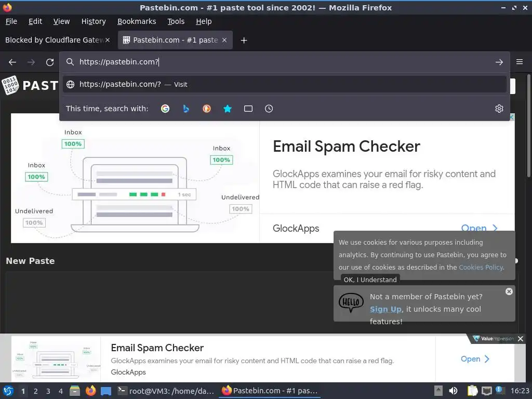Click OK, I Understand cookie button
This screenshot has width=532, height=399.
click(370, 280)
